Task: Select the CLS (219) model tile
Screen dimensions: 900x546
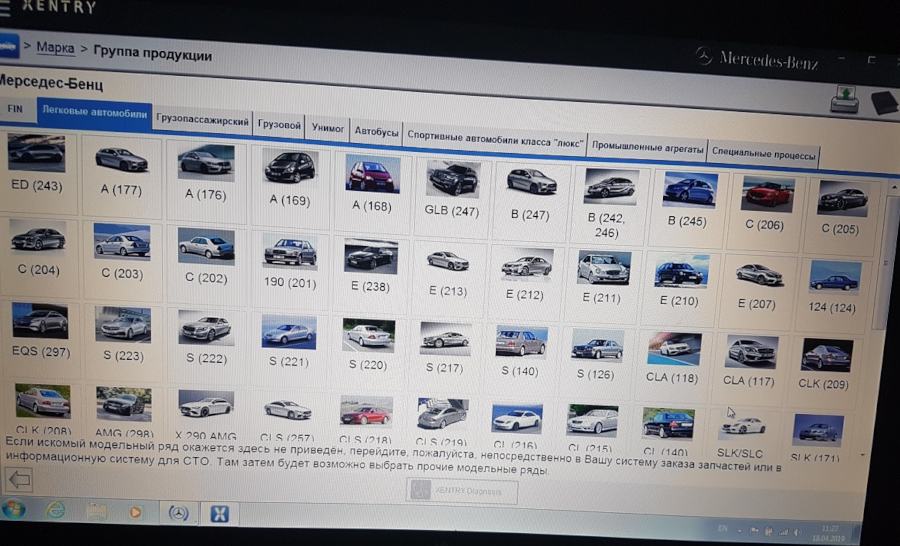Action: (442, 423)
